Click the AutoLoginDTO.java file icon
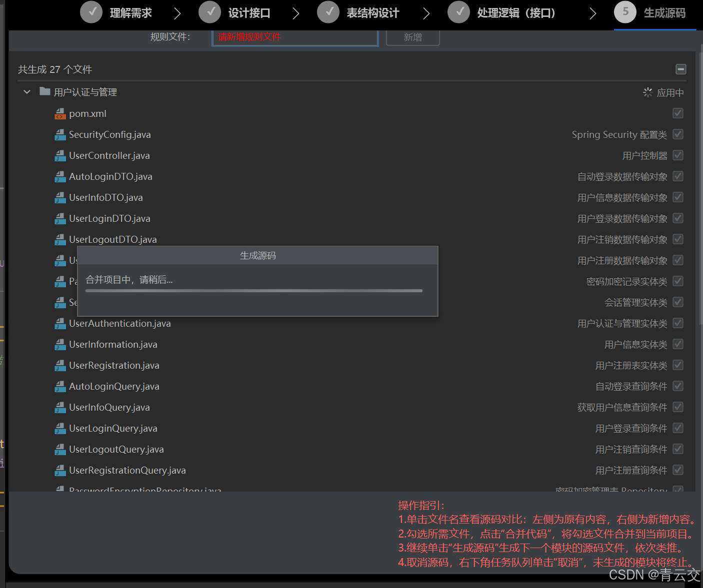703x588 pixels. [60, 177]
